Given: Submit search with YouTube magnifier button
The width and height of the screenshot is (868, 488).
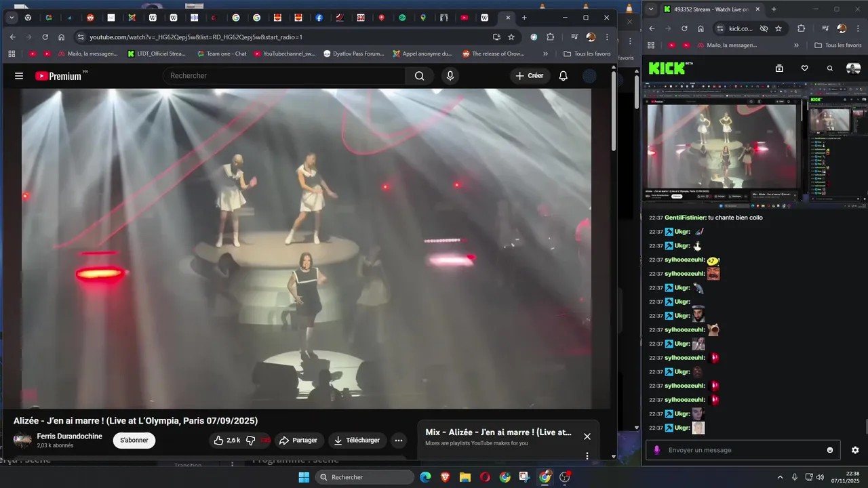Looking at the screenshot, I should click(420, 76).
